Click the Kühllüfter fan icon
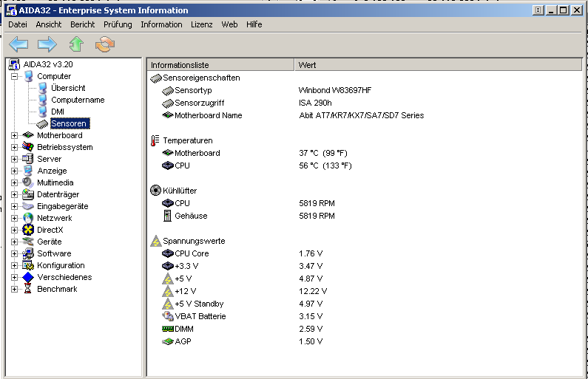This screenshot has width=588, height=379. tap(155, 191)
